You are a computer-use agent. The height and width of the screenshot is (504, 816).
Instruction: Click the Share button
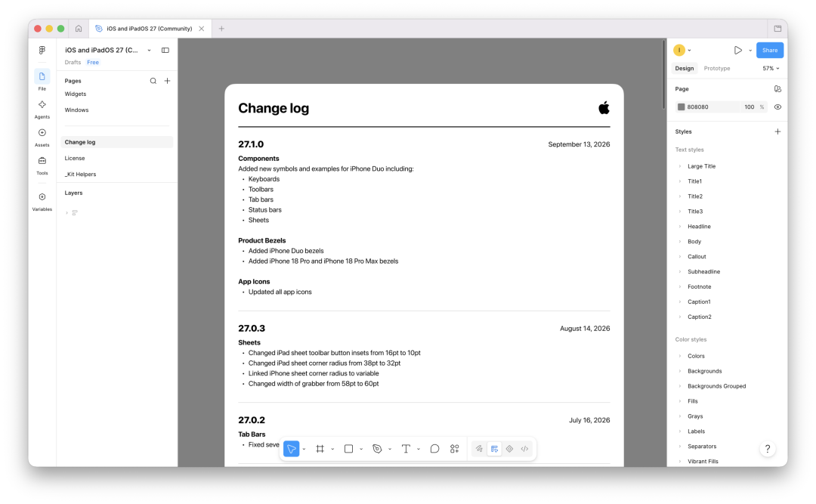coord(770,50)
